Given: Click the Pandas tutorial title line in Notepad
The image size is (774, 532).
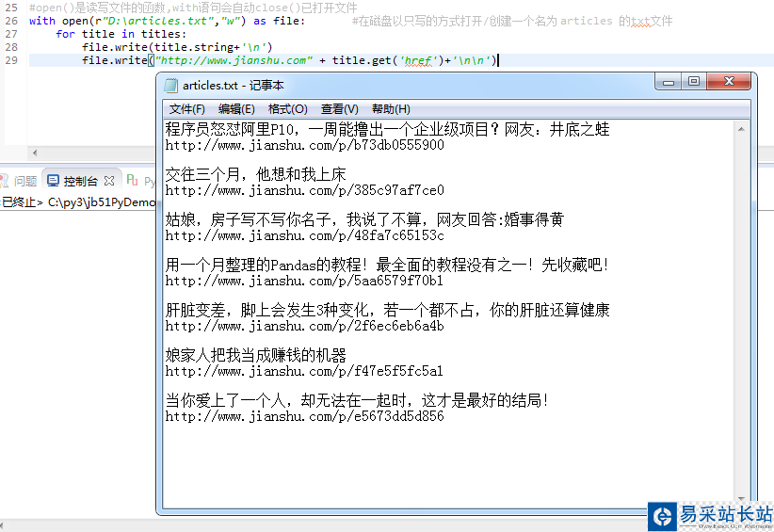Looking at the screenshot, I should [387, 265].
